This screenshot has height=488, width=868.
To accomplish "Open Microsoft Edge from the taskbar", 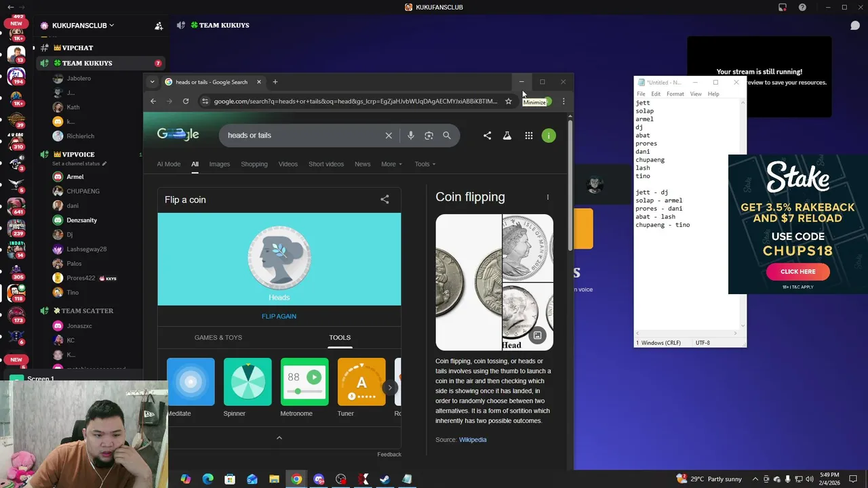I will (x=208, y=479).
